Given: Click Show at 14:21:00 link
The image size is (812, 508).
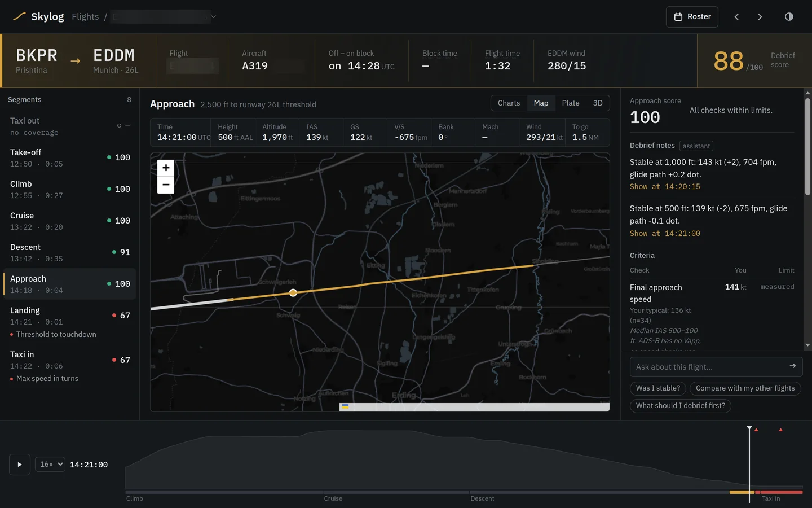Looking at the screenshot, I should (x=665, y=234).
